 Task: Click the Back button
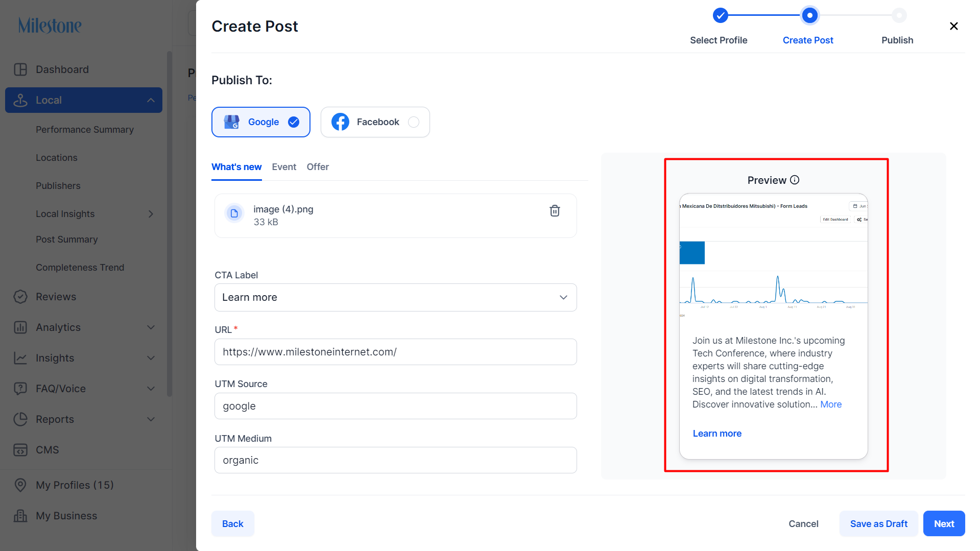point(233,523)
